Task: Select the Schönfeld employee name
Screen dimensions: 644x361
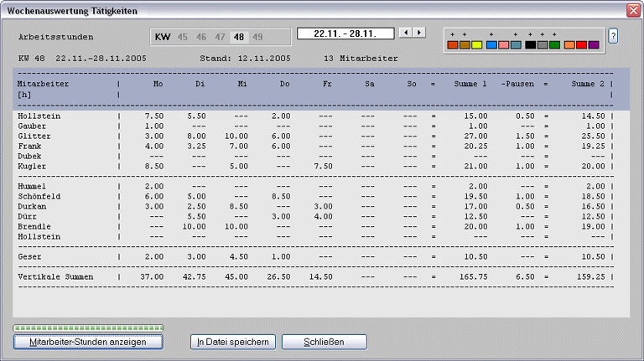Action: 39,197
